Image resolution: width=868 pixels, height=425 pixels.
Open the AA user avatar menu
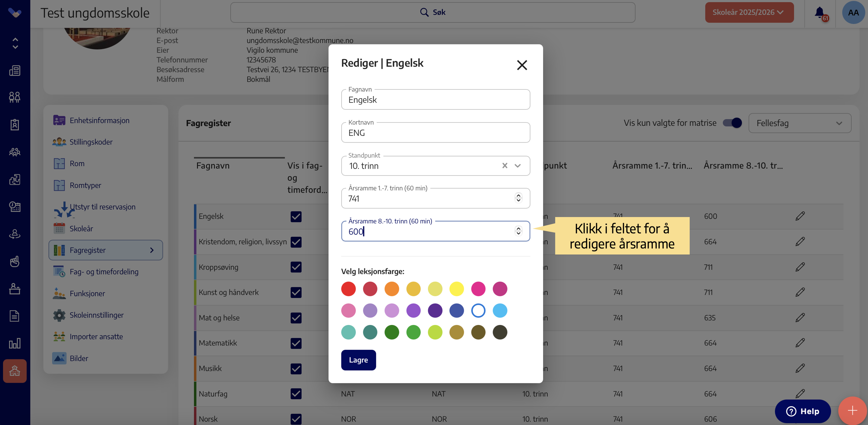[853, 13]
